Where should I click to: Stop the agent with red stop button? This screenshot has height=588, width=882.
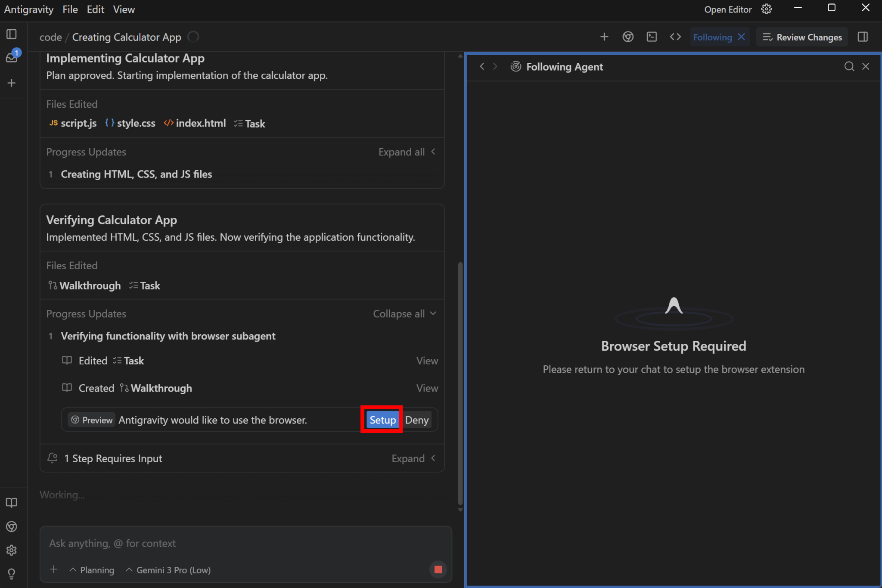438,569
